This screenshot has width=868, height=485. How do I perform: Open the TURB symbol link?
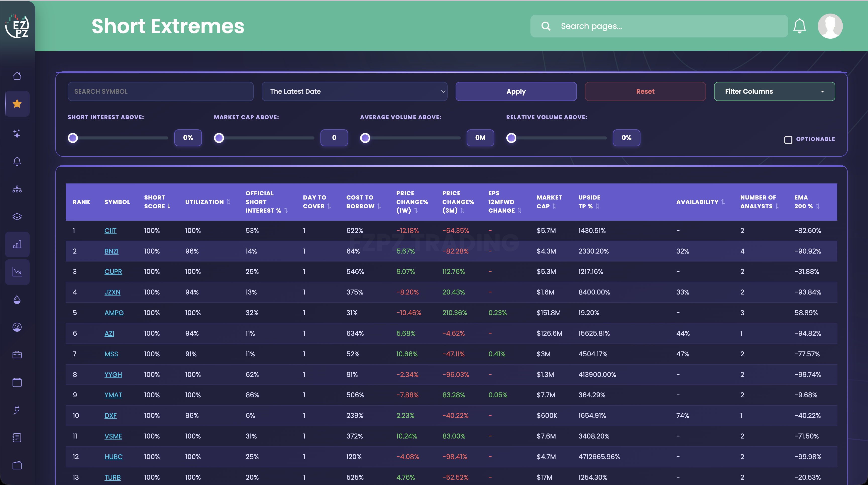click(113, 477)
